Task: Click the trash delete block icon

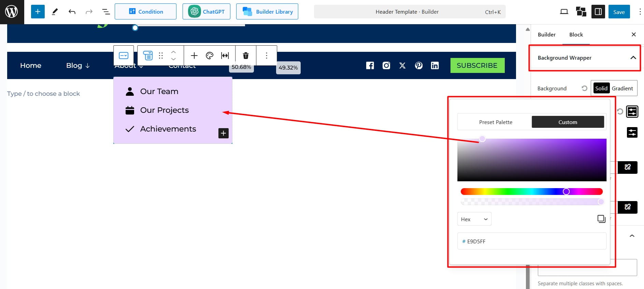Action: [245, 56]
